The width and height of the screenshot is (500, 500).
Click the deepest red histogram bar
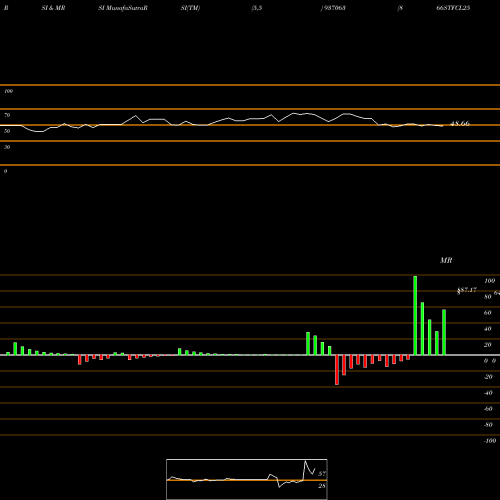(x=337, y=370)
